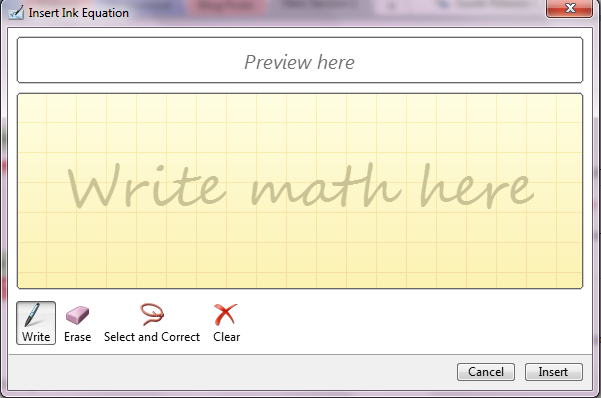Click the red X Clear icon

226,314
